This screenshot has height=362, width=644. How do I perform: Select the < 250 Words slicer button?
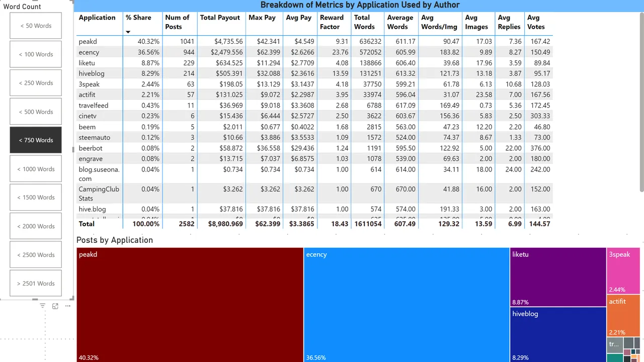pyautogui.click(x=36, y=83)
